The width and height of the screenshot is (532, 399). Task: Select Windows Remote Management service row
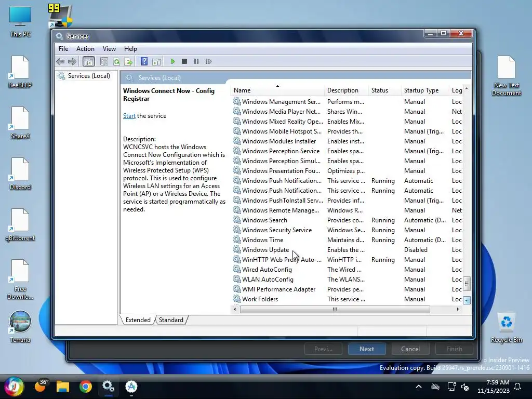(x=347, y=210)
